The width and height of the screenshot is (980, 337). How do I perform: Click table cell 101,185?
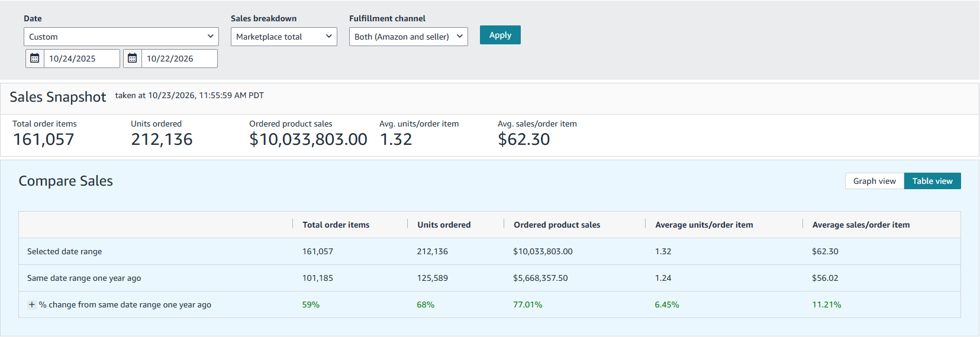click(x=318, y=278)
